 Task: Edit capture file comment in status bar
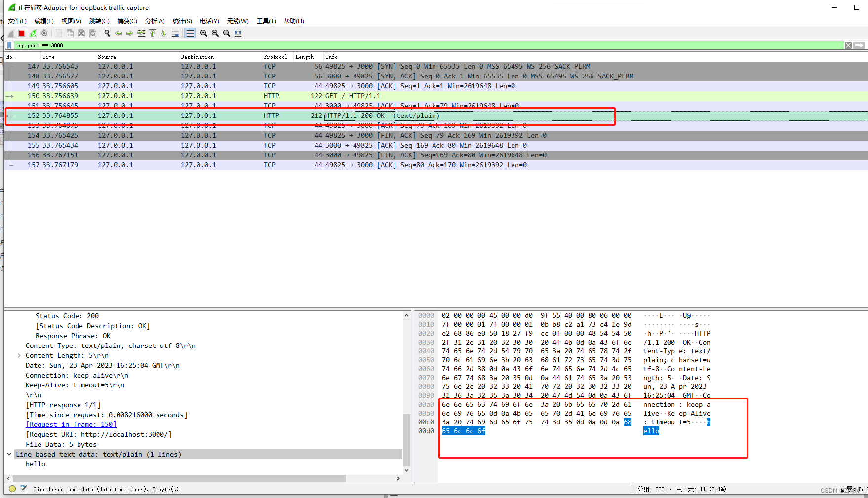pyautogui.click(x=23, y=489)
